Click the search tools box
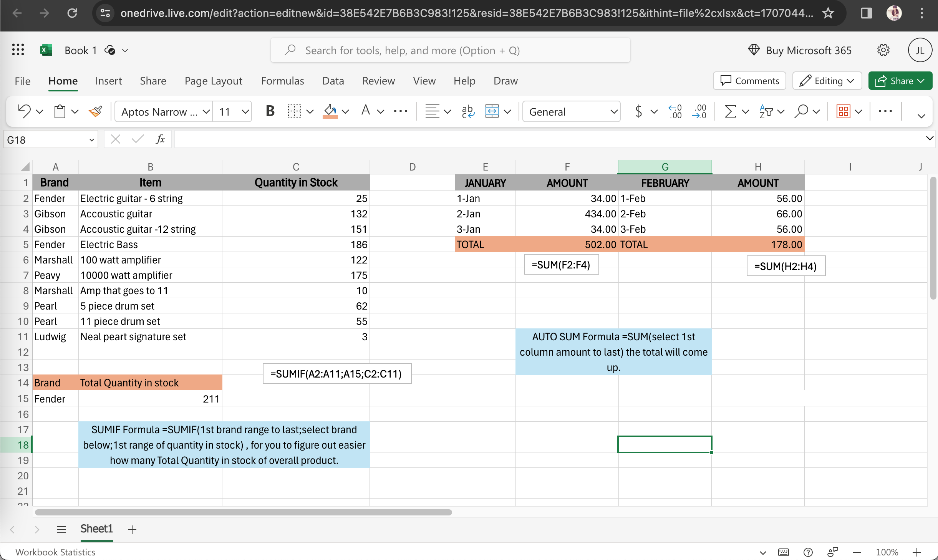The height and width of the screenshot is (560, 938). (x=450, y=50)
